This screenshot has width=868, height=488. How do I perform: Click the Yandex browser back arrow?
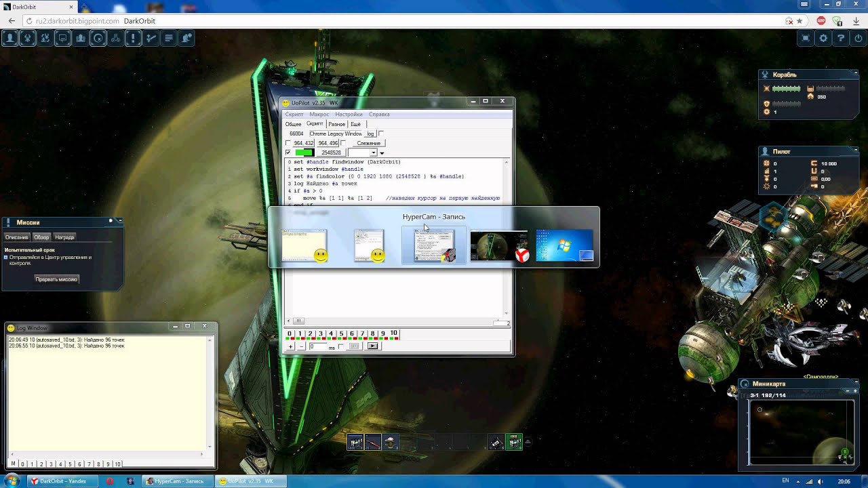click(12, 21)
